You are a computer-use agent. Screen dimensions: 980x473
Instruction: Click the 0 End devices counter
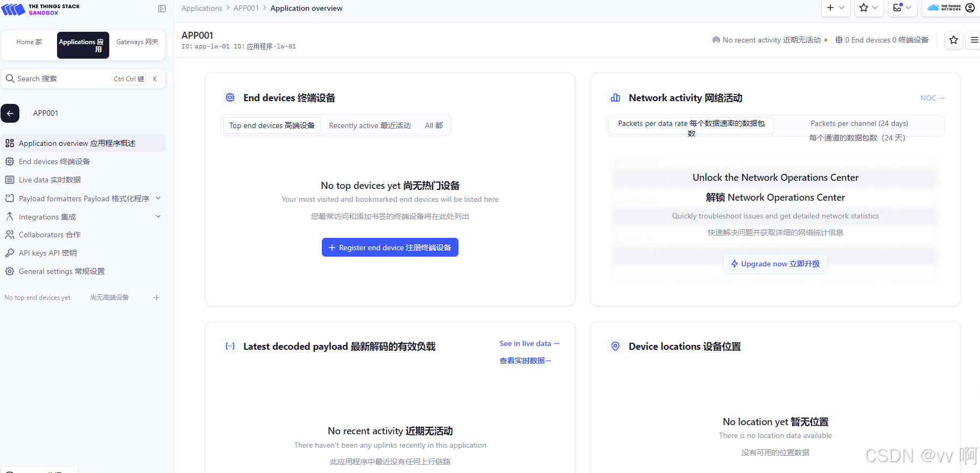(882, 40)
